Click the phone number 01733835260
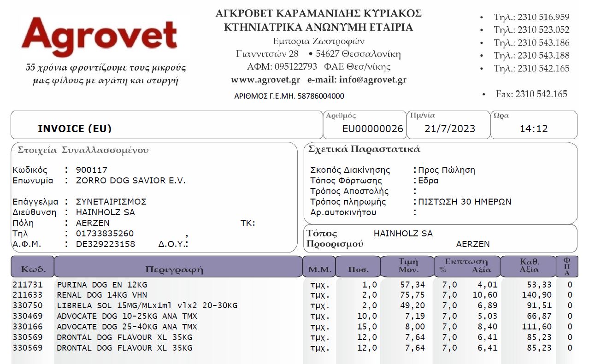This screenshot has width=589, height=364. 105,234
